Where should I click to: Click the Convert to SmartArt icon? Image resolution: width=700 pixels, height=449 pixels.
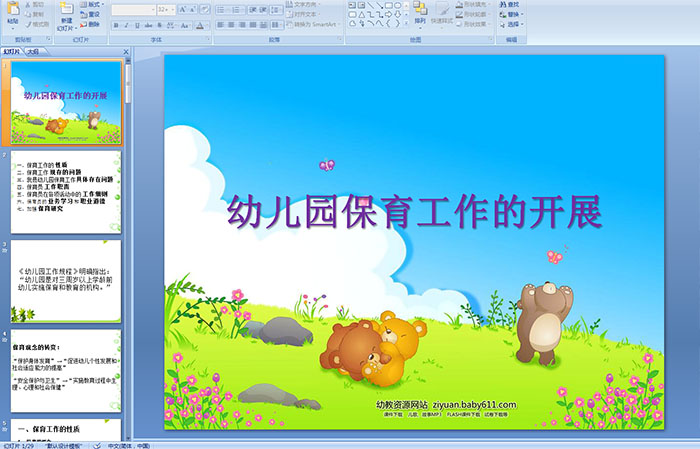click(x=289, y=24)
